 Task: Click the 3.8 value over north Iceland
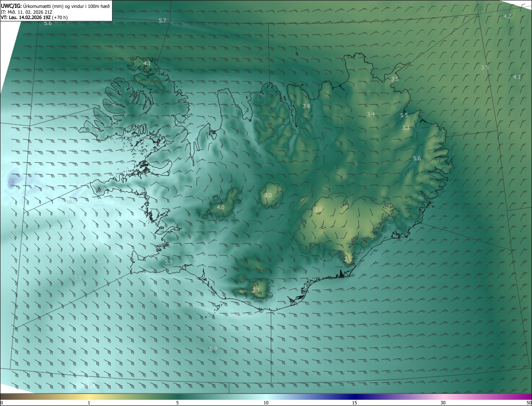coord(306,106)
